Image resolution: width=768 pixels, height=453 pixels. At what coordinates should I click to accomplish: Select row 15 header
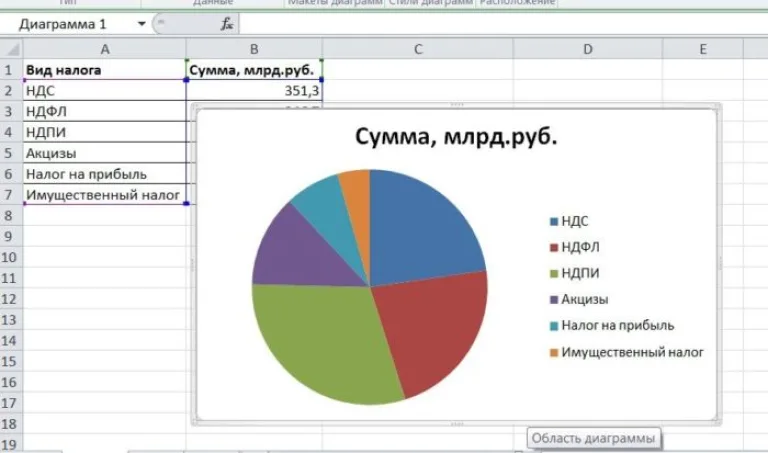coord(9,361)
